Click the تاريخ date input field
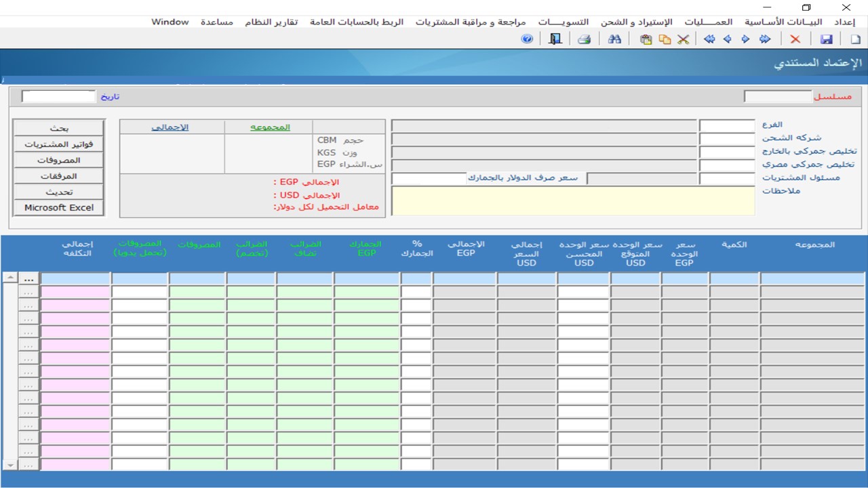 (x=59, y=96)
